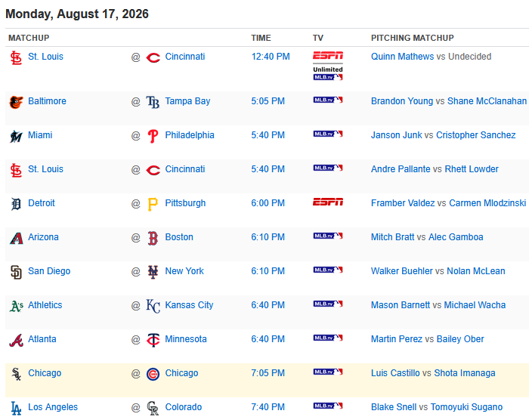Image resolution: width=529 pixels, height=420 pixels.
Task: Select the Atlanta team link
Action: pyautogui.click(x=42, y=338)
